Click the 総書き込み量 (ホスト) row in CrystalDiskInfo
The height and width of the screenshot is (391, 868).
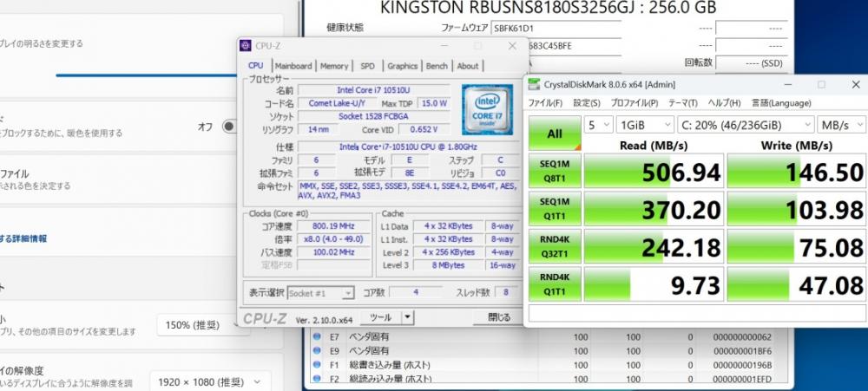point(549,365)
